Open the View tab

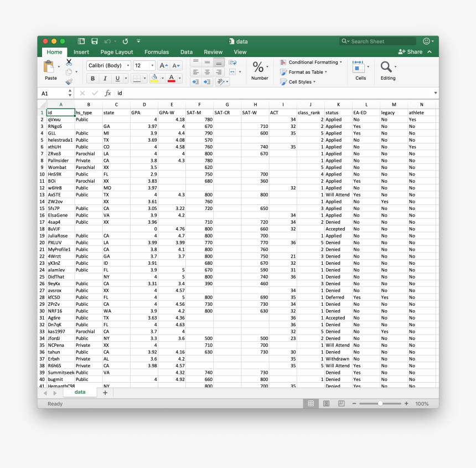[240, 52]
